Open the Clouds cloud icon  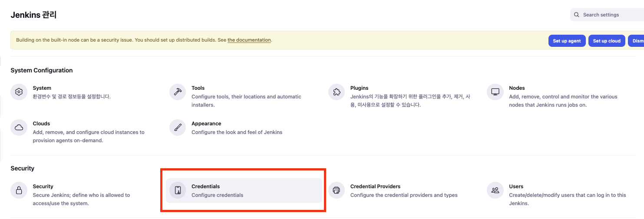(x=19, y=127)
